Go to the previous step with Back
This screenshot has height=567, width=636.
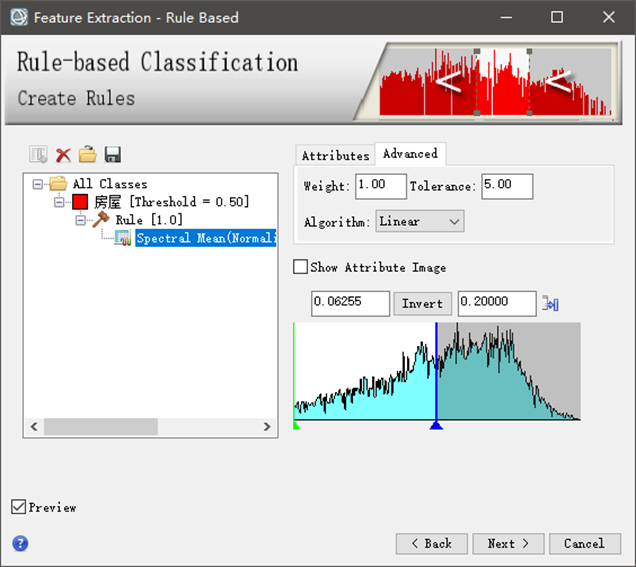click(x=432, y=543)
